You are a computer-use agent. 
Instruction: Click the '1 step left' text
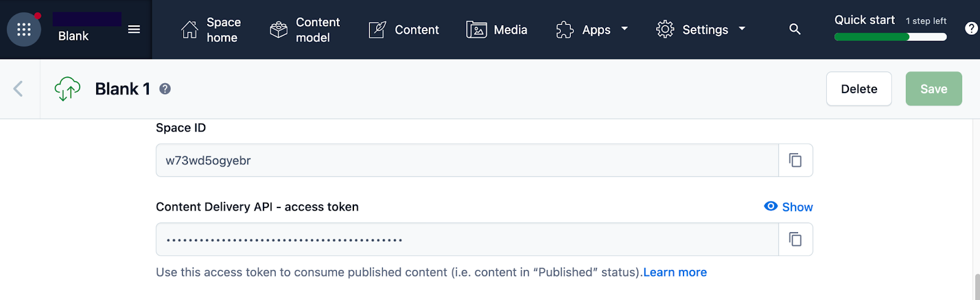coord(926,21)
